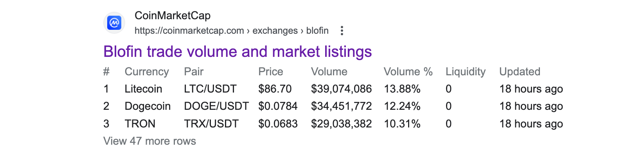The image size is (644, 160).
Task: Click the Volume column header
Action: 329,72
